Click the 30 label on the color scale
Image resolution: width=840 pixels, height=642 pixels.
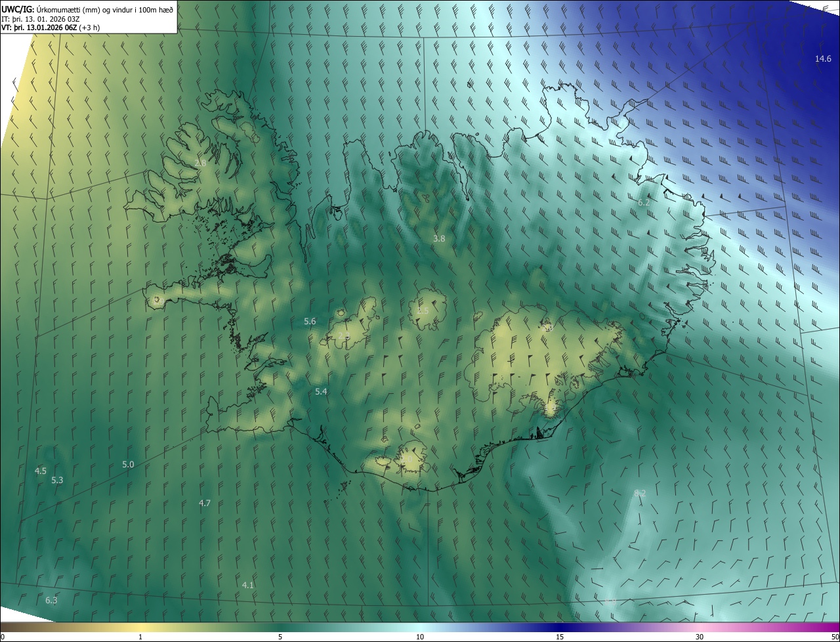(700, 637)
